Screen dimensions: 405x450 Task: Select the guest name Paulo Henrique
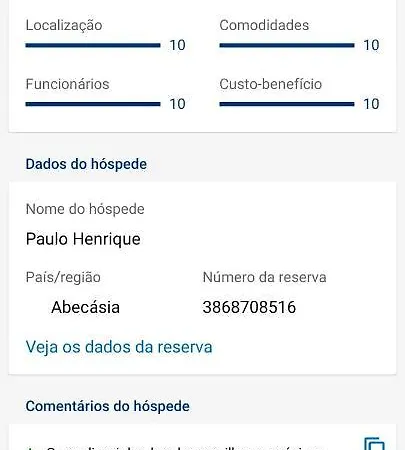tap(83, 239)
